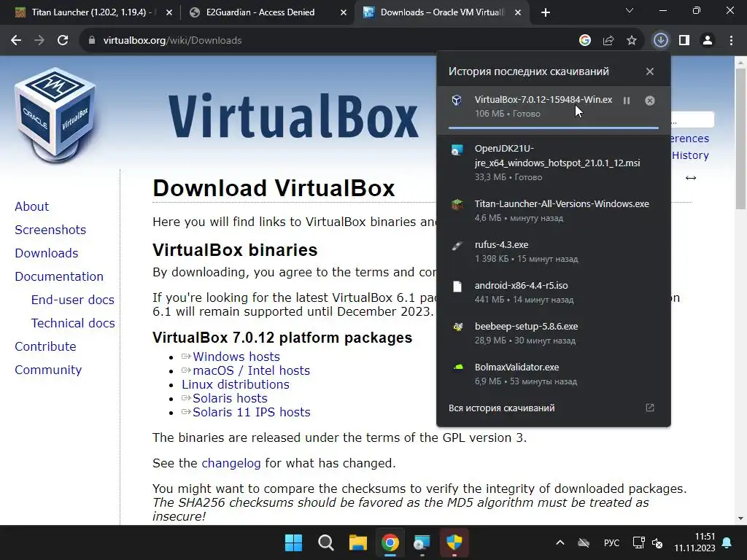Click the VirtualBox cube logo

pos(56,115)
